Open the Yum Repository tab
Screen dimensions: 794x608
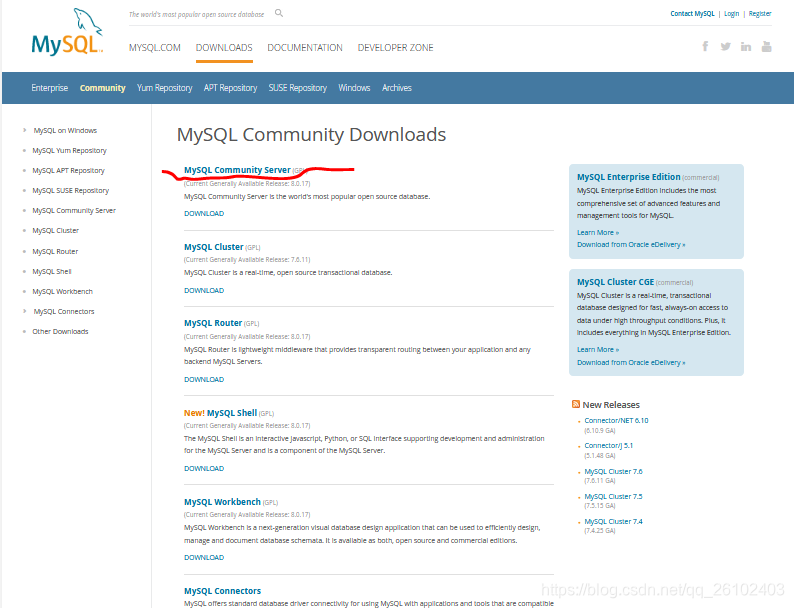point(165,88)
